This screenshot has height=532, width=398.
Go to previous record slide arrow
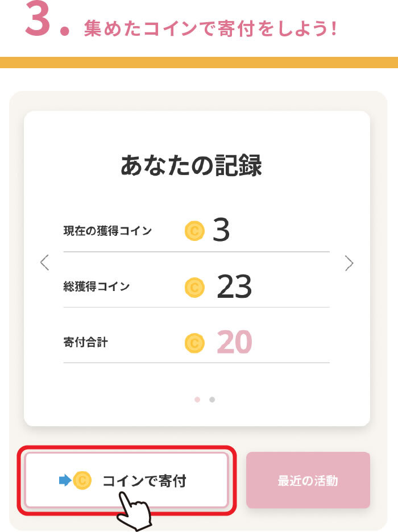[x=45, y=263]
